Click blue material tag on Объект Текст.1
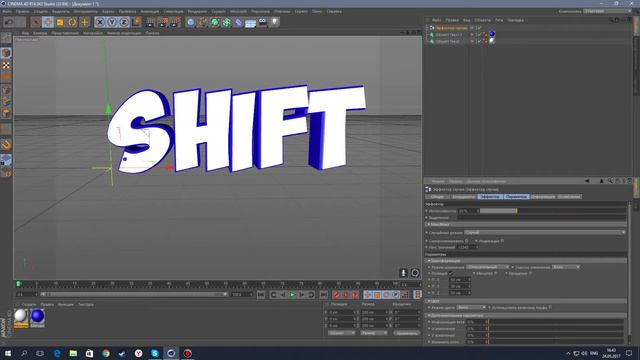This screenshot has width=640, height=360. click(492, 34)
